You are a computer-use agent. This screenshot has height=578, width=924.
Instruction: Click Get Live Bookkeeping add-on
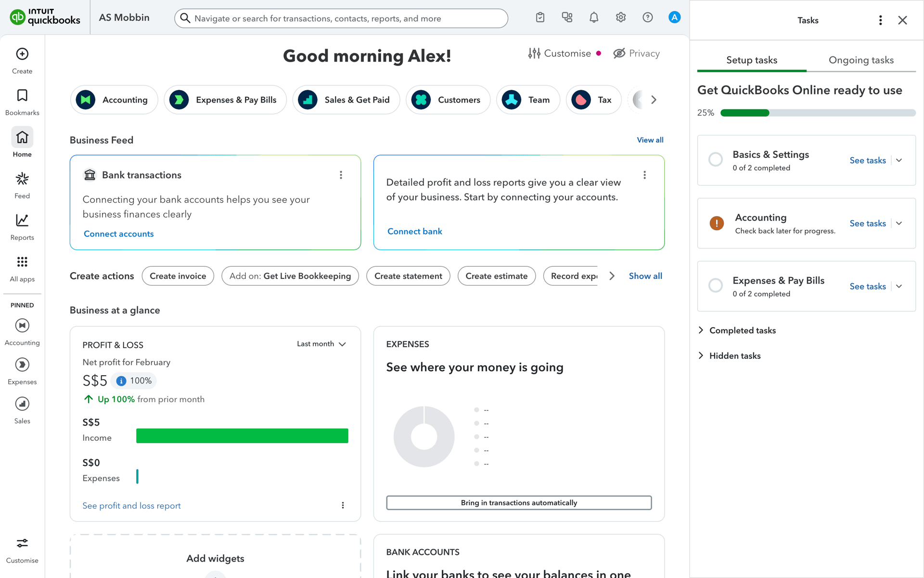pyautogui.click(x=290, y=276)
